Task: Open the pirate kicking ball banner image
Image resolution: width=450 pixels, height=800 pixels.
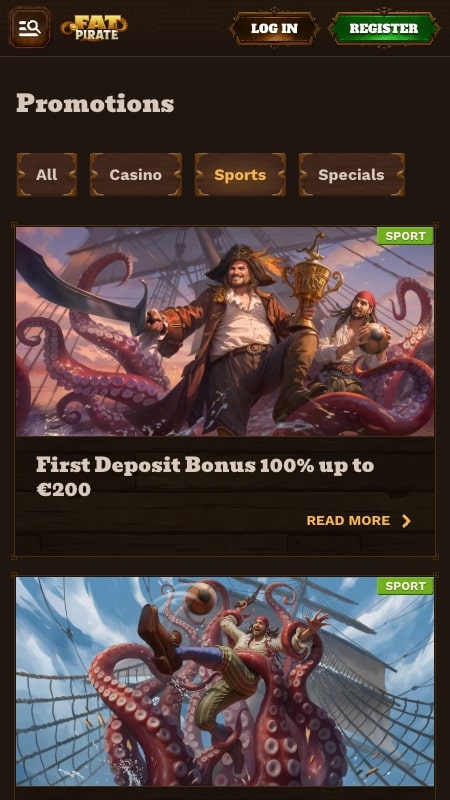Action: coord(225,682)
